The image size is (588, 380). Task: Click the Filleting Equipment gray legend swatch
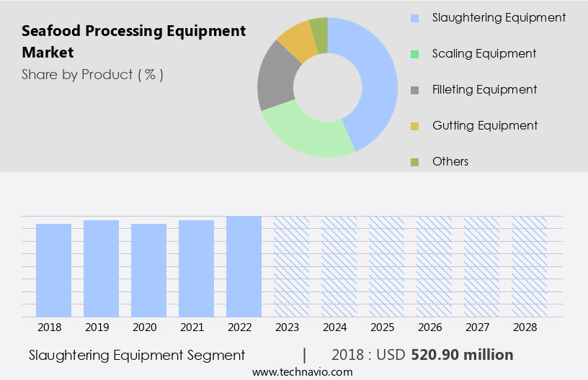(x=414, y=90)
